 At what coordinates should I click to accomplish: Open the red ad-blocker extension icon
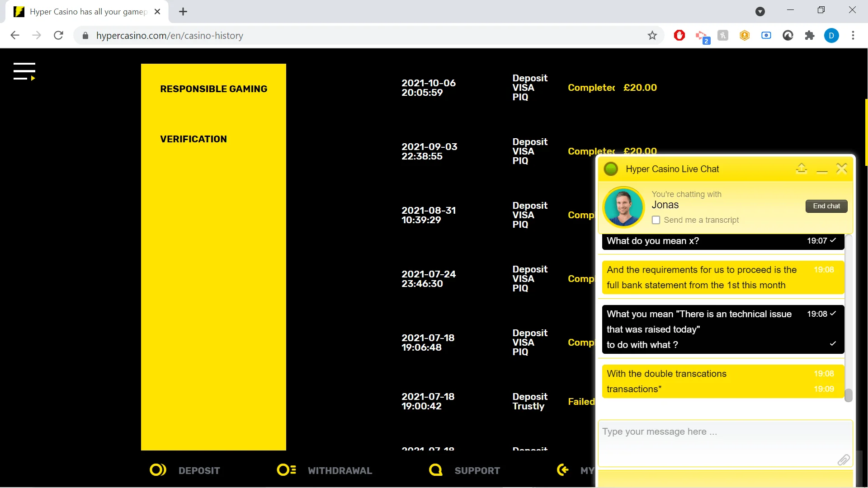(679, 35)
